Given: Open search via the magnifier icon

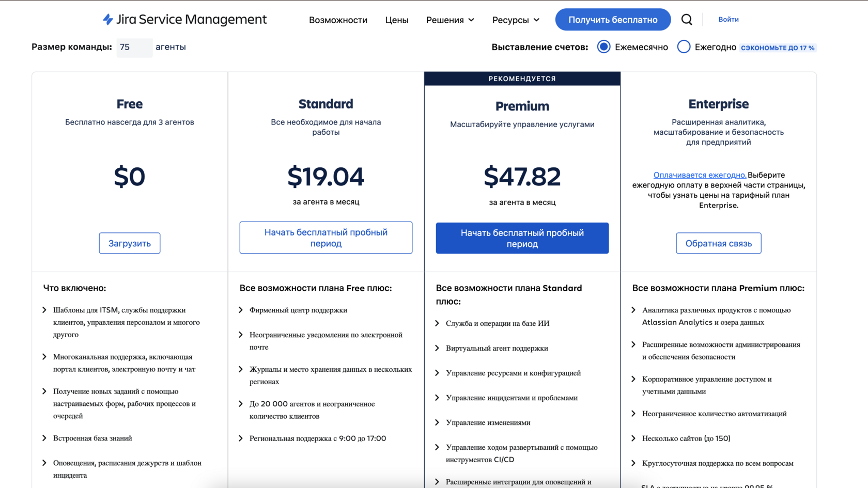Looking at the screenshot, I should point(687,20).
